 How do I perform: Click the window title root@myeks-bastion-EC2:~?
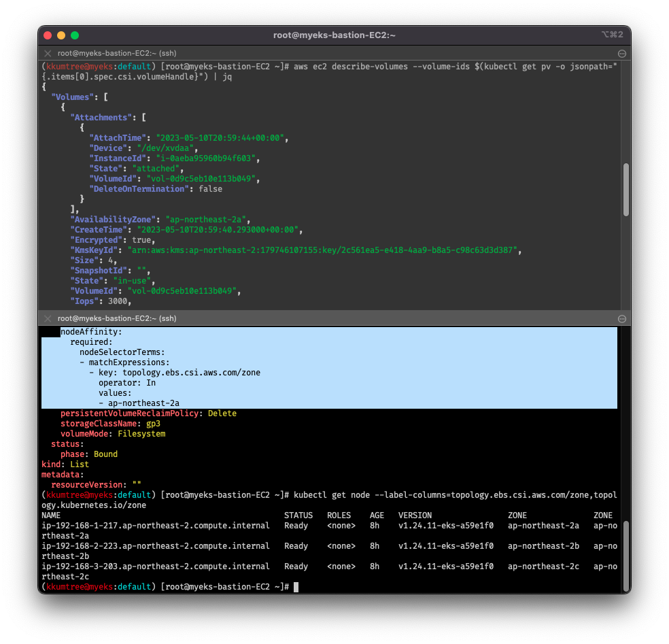334,35
